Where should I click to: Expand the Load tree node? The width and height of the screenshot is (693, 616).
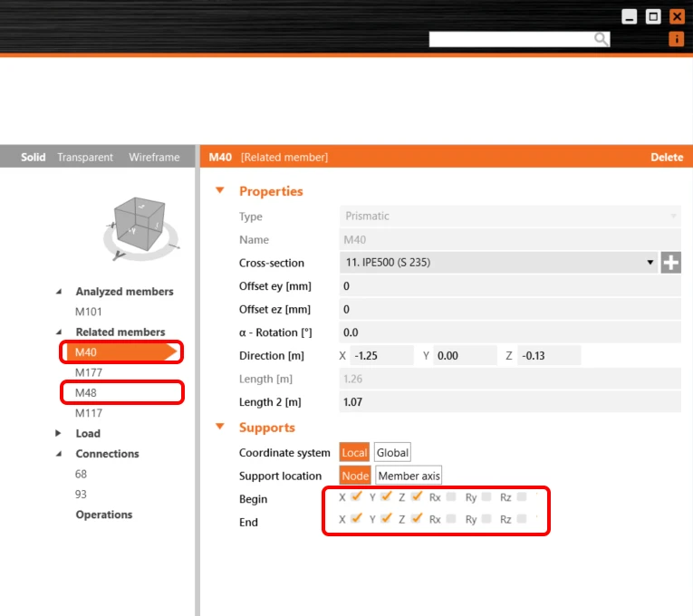[x=58, y=433]
